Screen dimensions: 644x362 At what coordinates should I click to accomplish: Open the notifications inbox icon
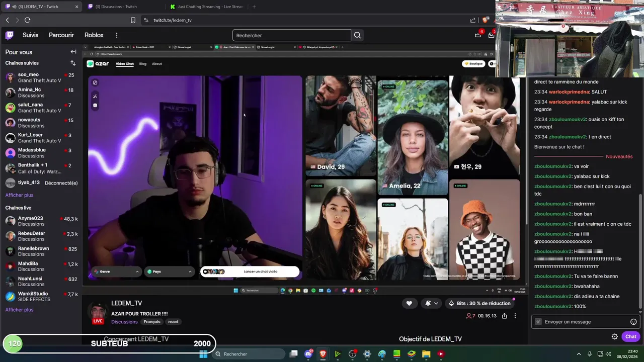coord(492,35)
